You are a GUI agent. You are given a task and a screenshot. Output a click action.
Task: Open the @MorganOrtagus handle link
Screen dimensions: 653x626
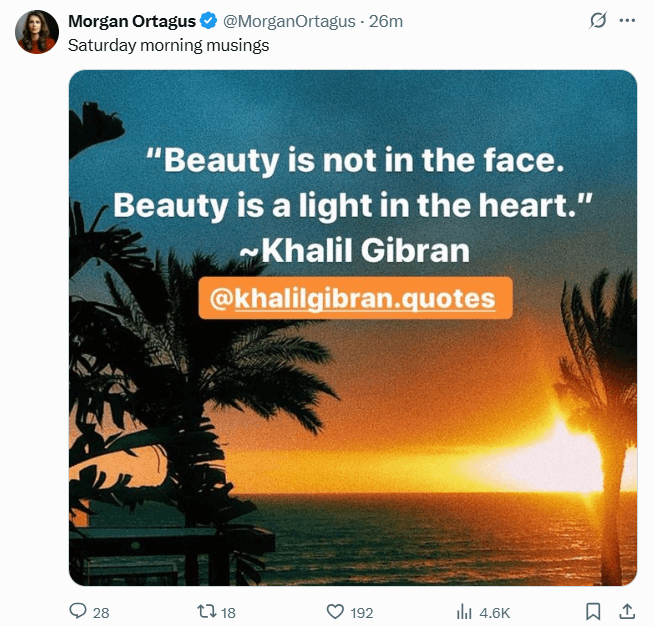(x=289, y=21)
